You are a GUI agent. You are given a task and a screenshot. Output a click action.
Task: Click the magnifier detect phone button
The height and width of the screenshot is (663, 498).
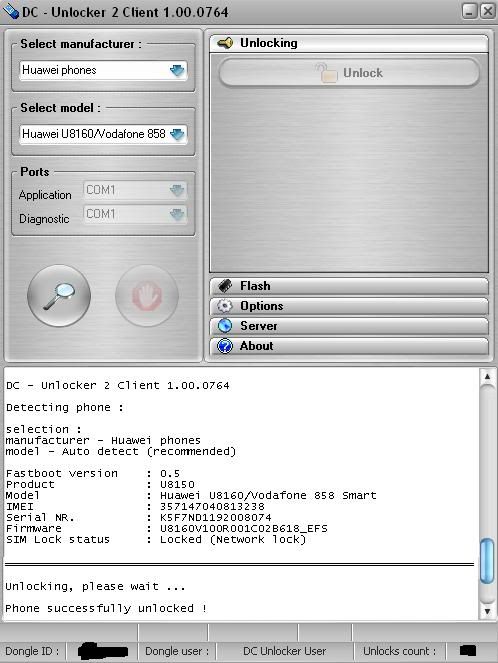[59, 296]
